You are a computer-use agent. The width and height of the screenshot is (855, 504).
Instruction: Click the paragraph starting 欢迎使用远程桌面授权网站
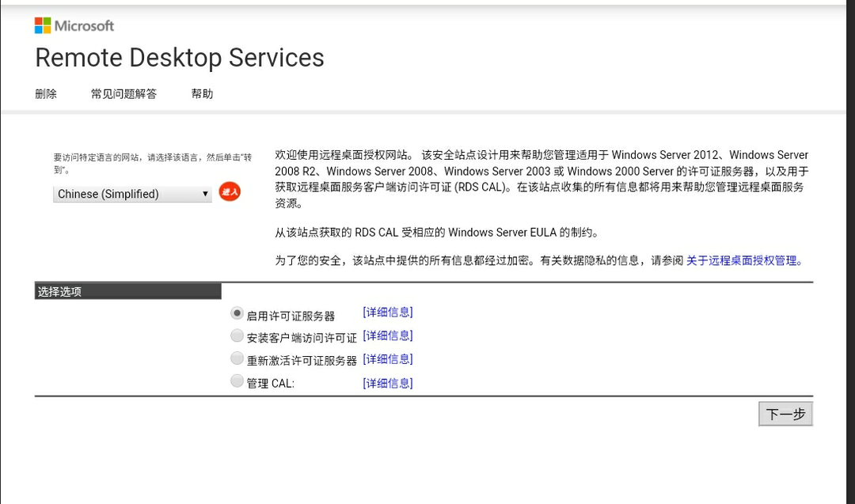tap(541, 179)
